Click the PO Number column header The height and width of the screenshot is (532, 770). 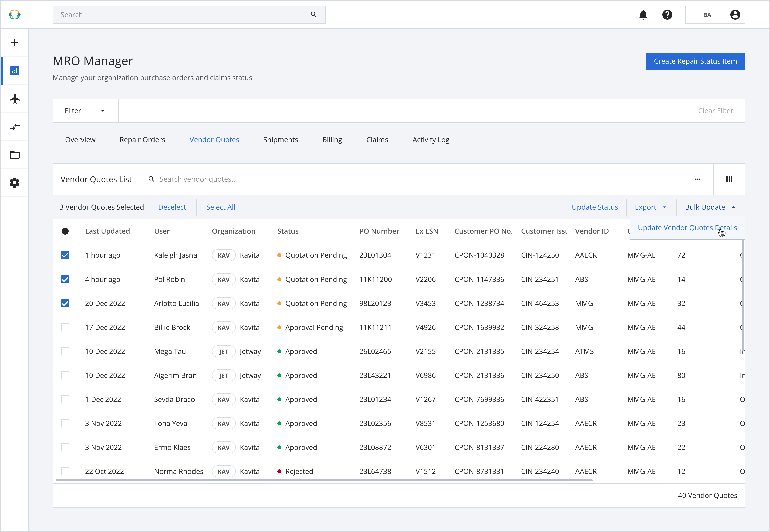(379, 231)
